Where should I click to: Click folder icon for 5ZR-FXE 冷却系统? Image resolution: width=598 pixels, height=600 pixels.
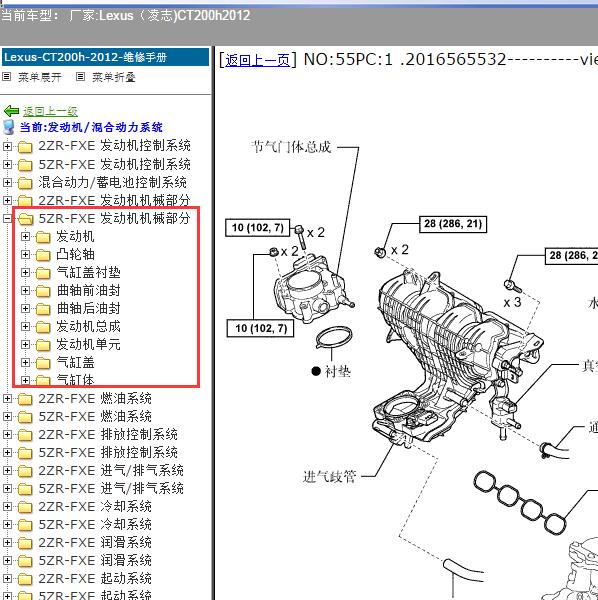point(25,525)
